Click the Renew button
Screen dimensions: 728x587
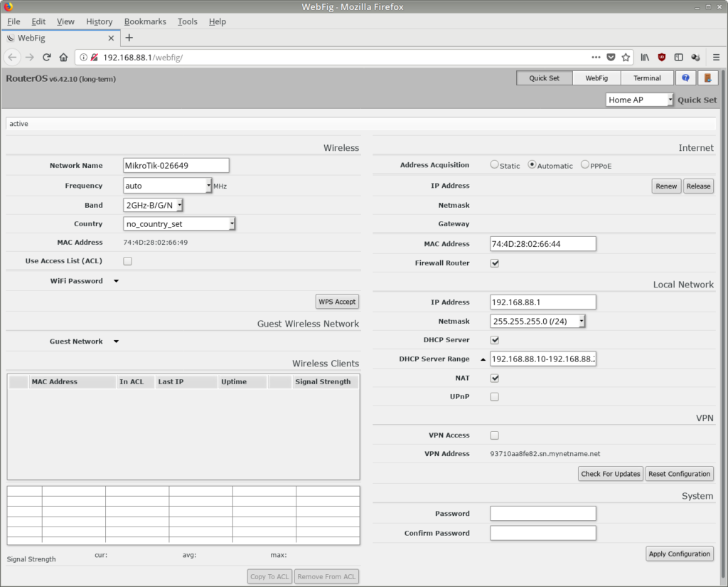[x=666, y=186]
